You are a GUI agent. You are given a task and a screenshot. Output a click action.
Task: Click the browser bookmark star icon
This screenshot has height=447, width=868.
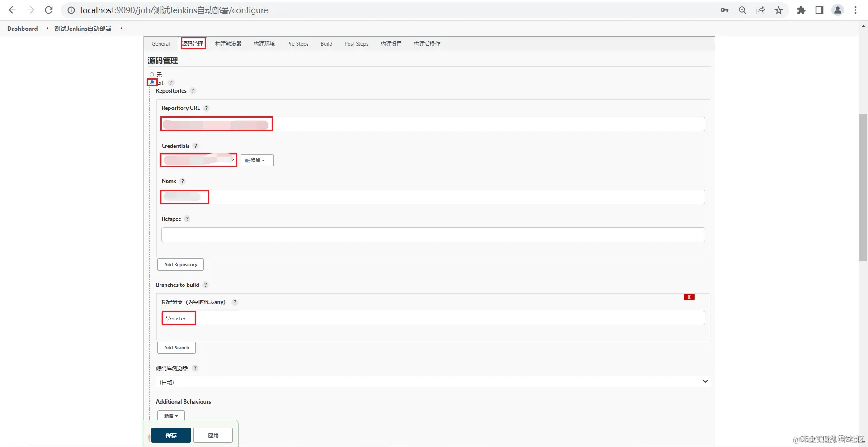click(x=778, y=10)
